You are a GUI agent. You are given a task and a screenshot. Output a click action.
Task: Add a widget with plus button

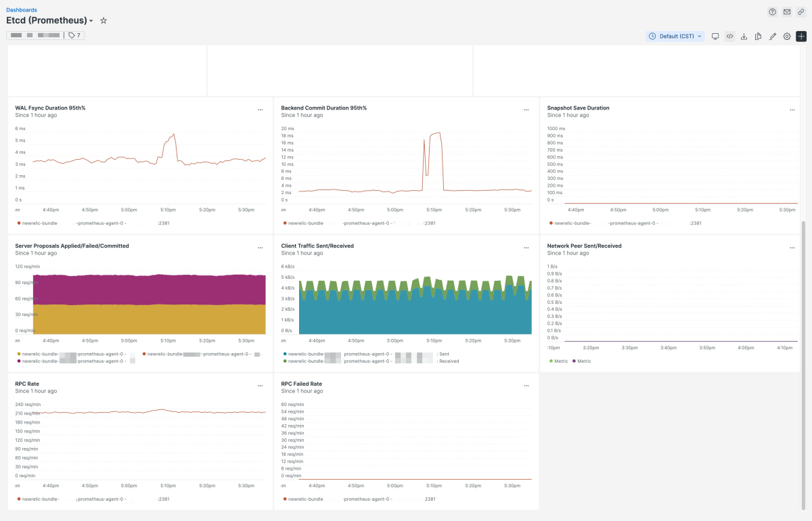coord(801,37)
